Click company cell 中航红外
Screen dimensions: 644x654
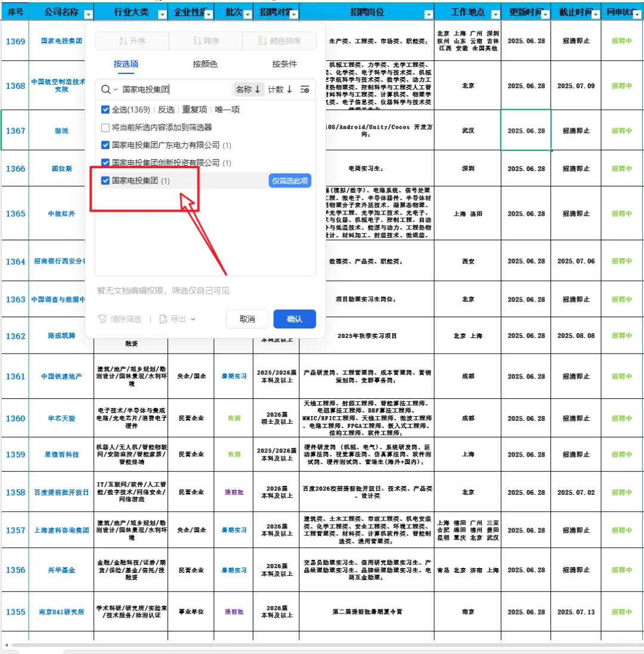61,213
